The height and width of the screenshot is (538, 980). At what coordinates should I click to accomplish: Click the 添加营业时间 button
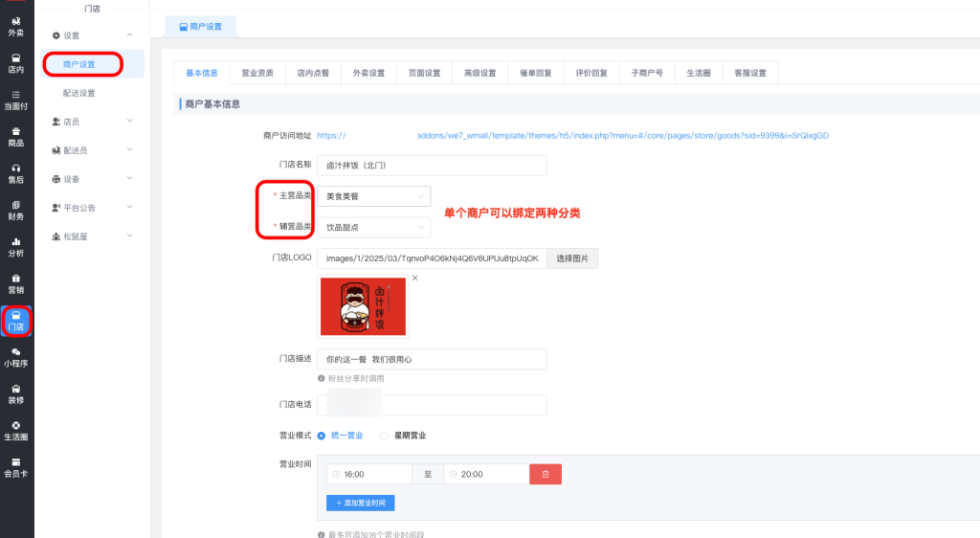pyautogui.click(x=360, y=503)
